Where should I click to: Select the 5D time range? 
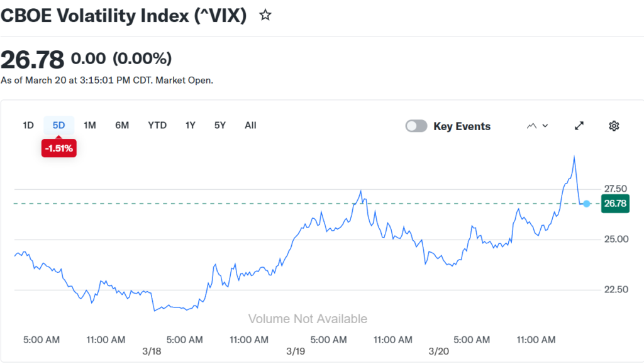(58, 125)
